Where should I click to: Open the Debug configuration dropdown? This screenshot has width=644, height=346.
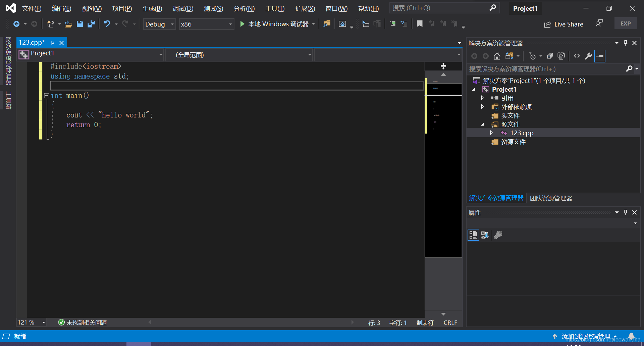159,24
